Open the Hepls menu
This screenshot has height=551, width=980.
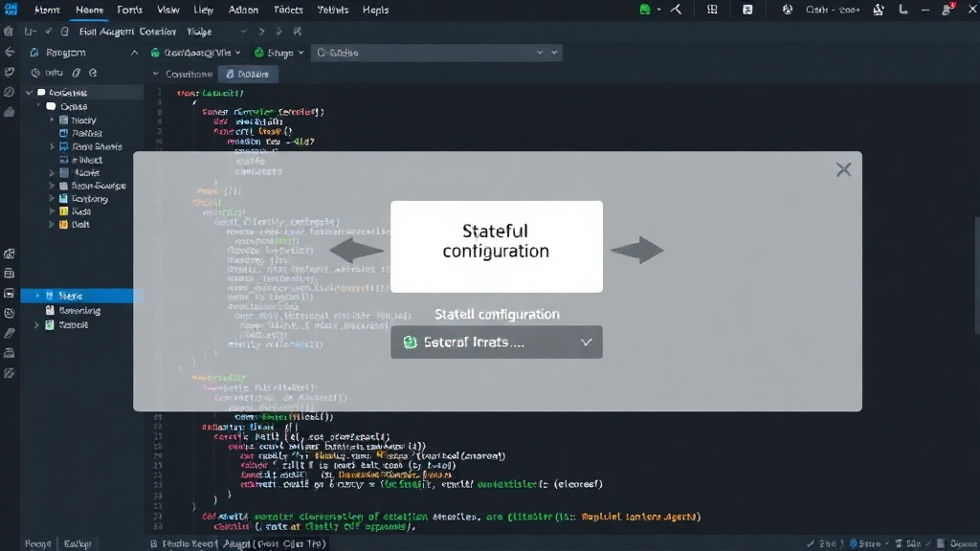tap(375, 10)
